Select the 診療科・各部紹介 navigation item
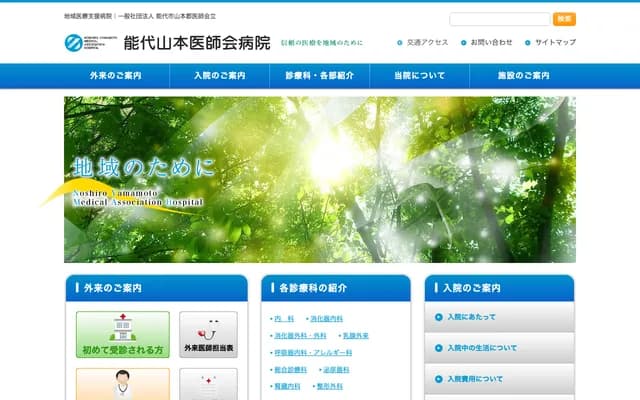The width and height of the screenshot is (640, 400). [x=319, y=76]
